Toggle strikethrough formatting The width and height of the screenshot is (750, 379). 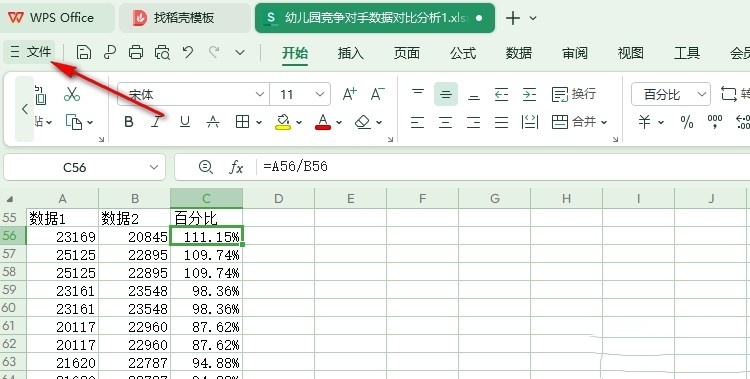pos(213,123)
